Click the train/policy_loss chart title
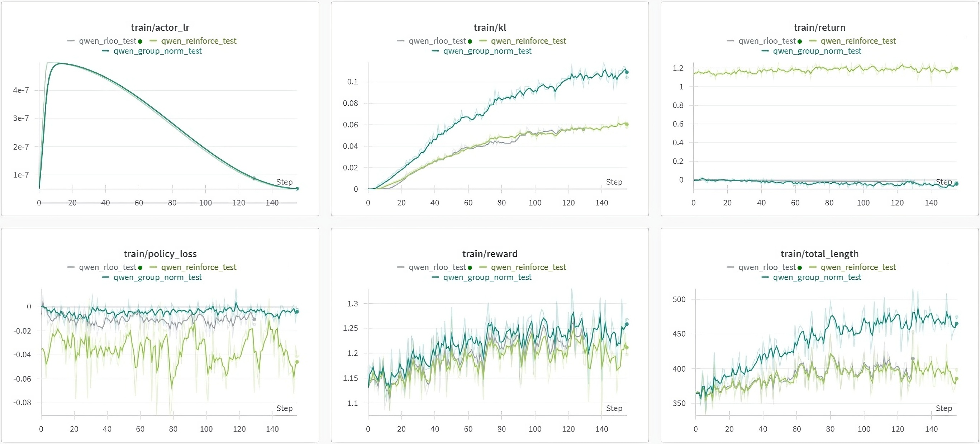Image resolution: width=980 pixels, height=444 pixels. point(160,254)
